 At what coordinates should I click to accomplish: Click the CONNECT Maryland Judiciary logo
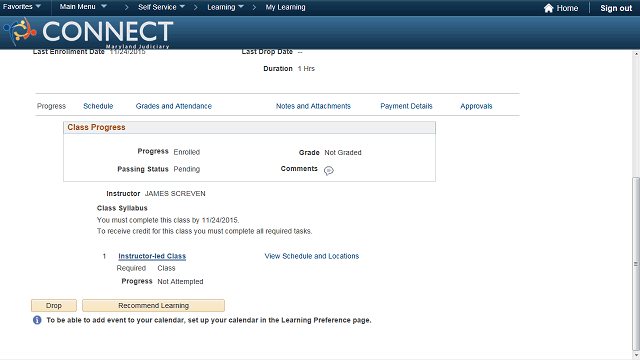coord(89,33)
